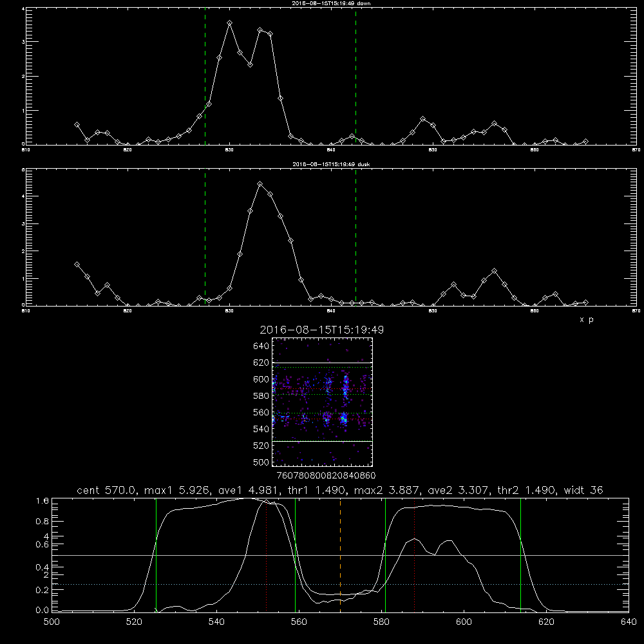Click the left green dashed line in the dusk plot
644x644 pixels.
click(x=205, y=238)
